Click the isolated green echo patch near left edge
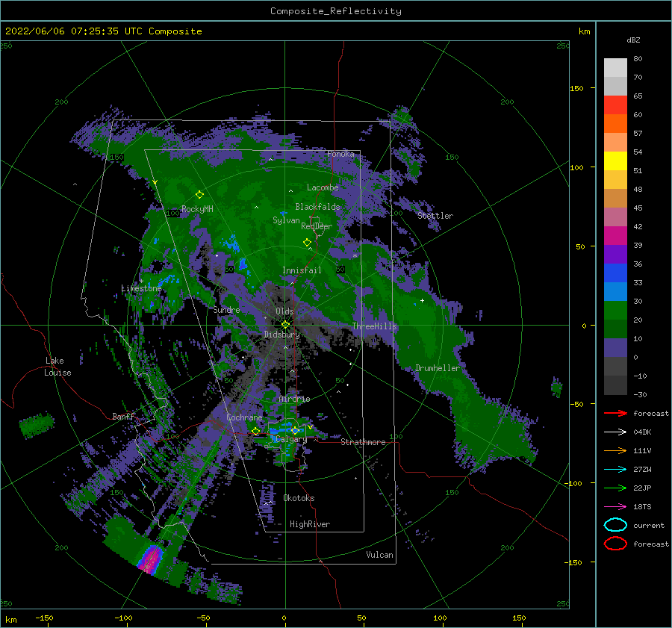 pos(37,424)
